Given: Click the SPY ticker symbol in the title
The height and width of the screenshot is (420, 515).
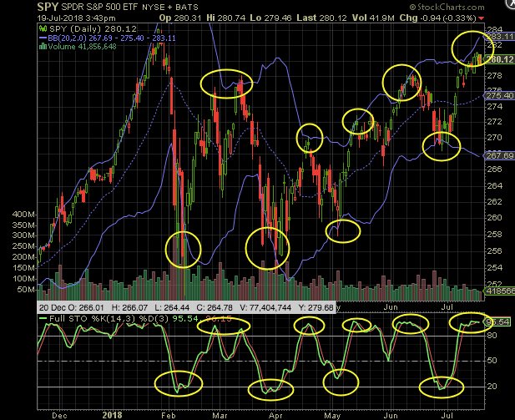Looking at the screenshot, I should (48, 7).
